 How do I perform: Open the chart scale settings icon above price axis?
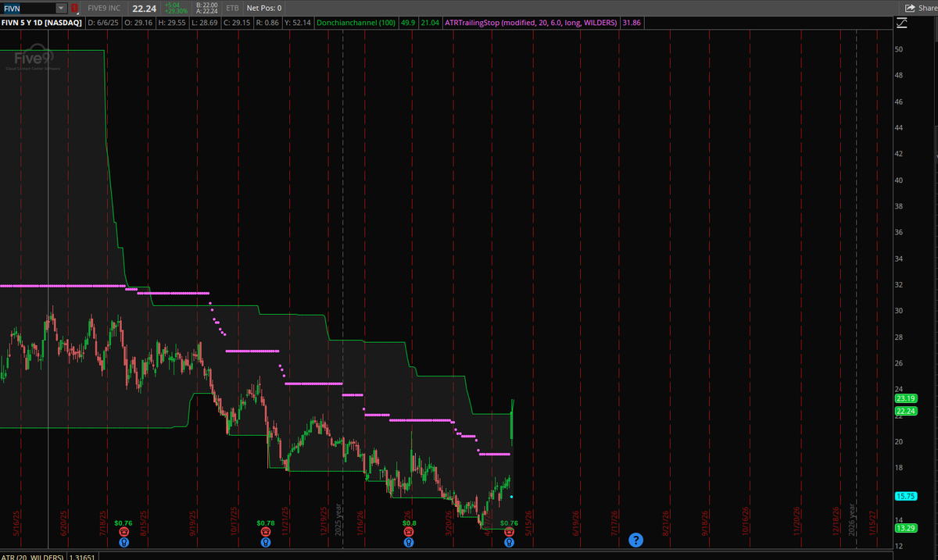[x=902, y=23]
